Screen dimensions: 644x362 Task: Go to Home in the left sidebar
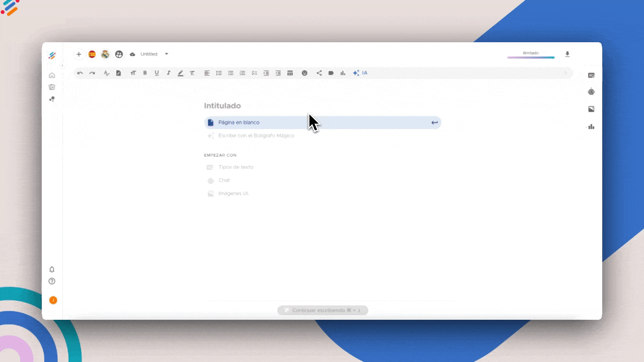click(x=52, y=75)
